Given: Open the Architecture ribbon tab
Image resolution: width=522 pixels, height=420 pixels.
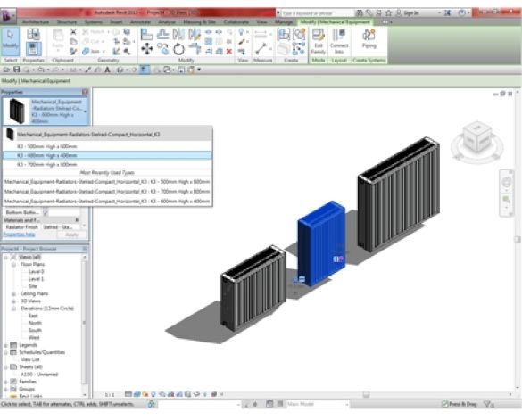Looking at the screenshot, I should (36, 22).
